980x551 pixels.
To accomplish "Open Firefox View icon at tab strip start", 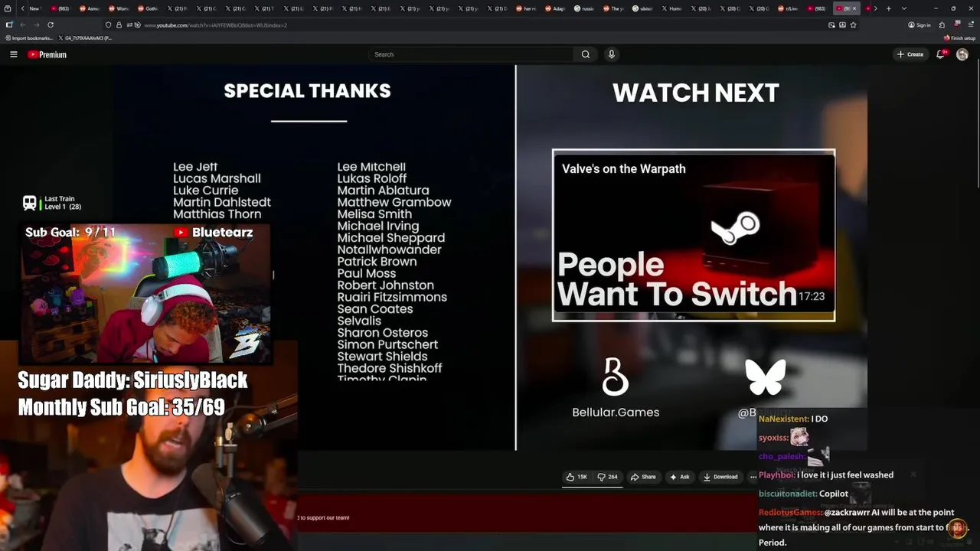I will (8, 8).
